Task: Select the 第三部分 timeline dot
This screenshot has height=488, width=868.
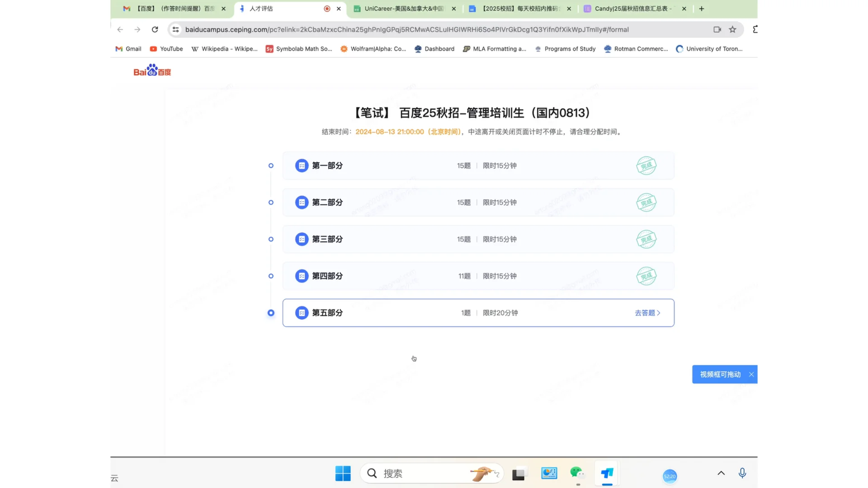Action: click(x=271, y=239)
